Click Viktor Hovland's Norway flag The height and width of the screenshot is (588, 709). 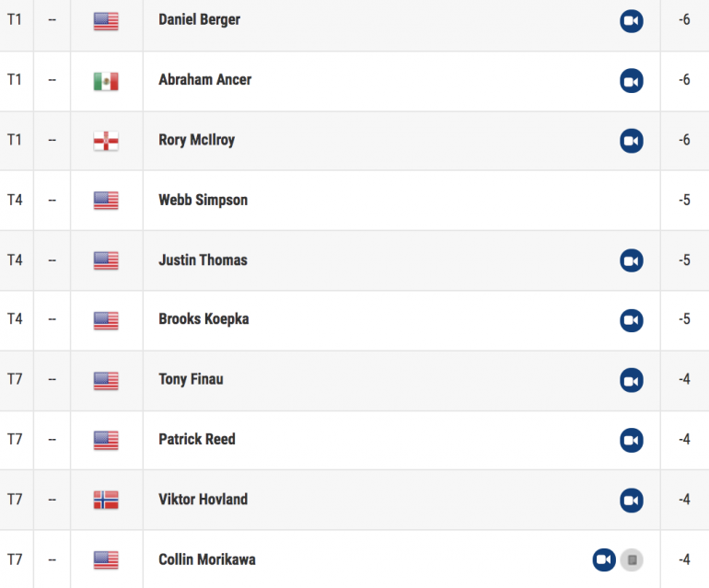pyautogui.click(x=106, y=500)
